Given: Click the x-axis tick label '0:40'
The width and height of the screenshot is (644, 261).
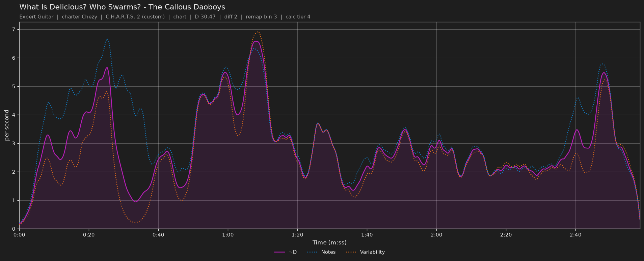Looking at the screenshot, I should (x=158, y=235).
